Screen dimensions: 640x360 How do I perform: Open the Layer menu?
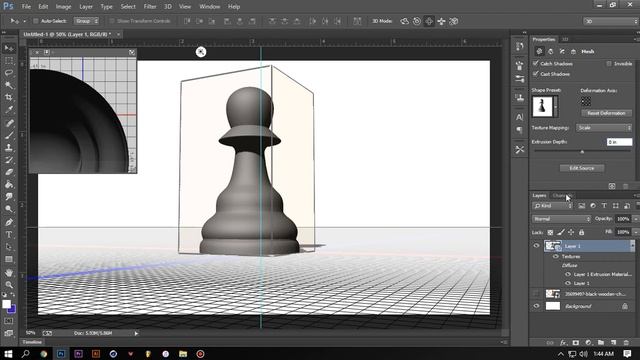coord(86,7)
